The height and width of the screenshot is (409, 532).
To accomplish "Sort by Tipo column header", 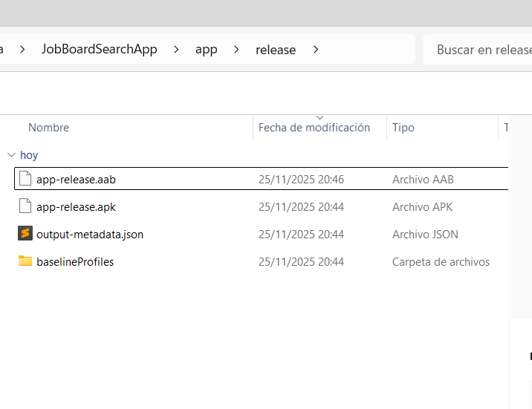I will click(403, 128).
